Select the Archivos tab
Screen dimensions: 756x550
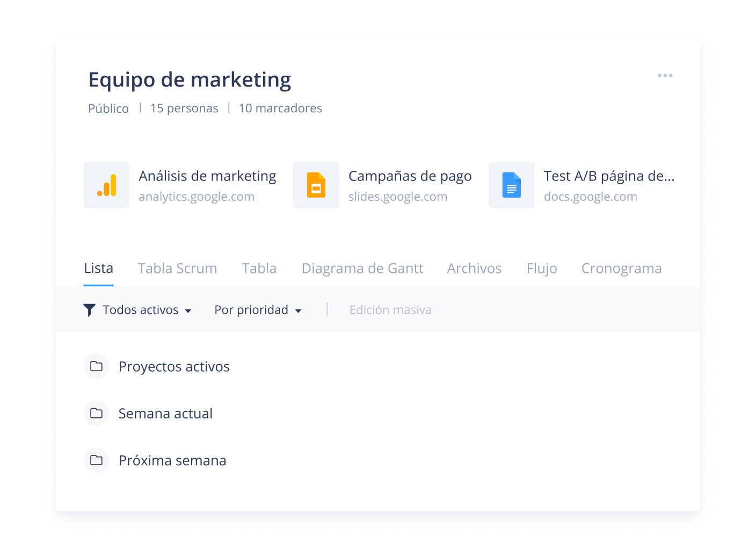474,269
